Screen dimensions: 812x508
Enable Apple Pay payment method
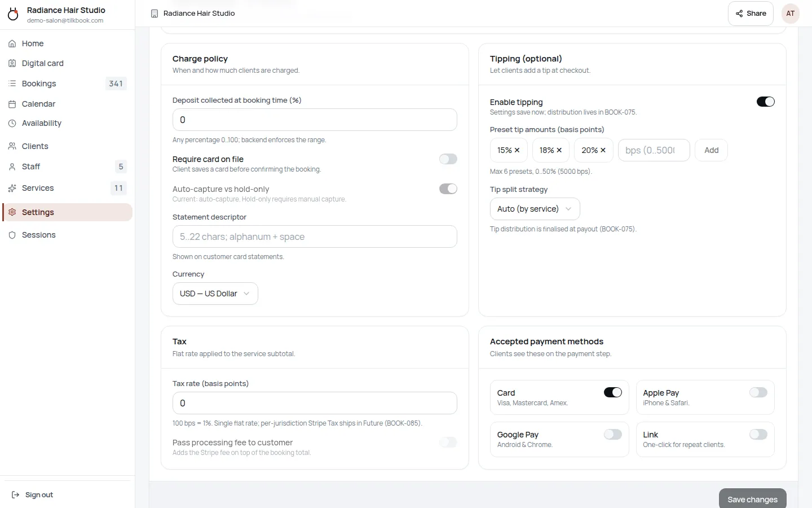(758, 392)
